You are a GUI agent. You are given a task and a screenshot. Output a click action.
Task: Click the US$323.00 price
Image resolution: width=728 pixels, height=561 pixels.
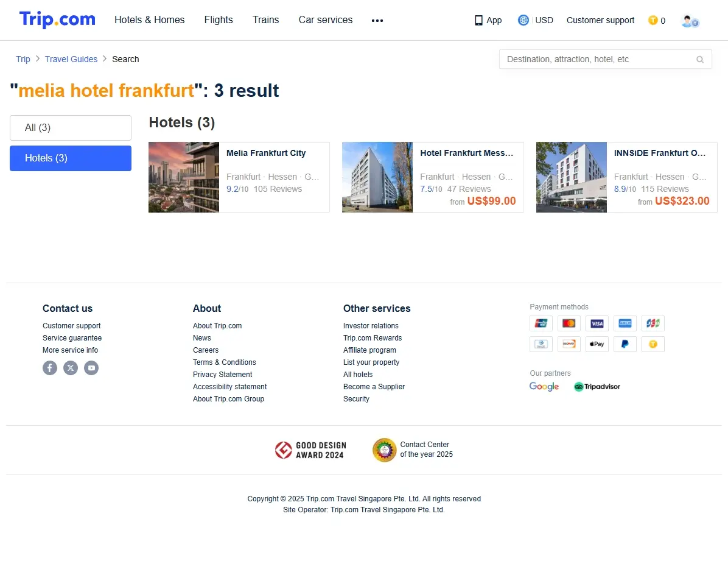pyautogui.click(x=682, y=201)
